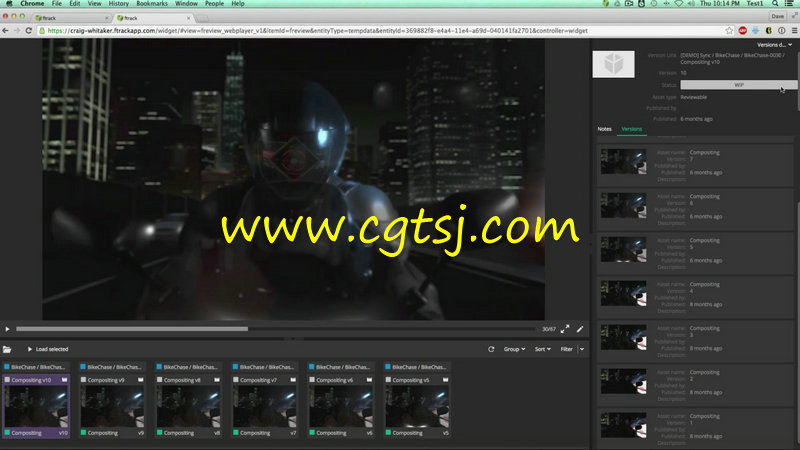Click BikeChase header above Compositing v6
This screenshot has height=450, width=800.
pyautogui.click(x=341, y=367)
